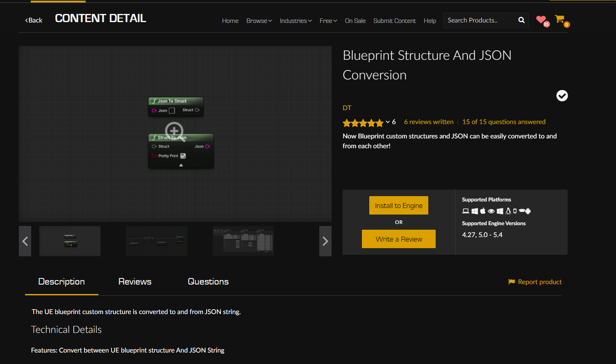Switch to the Description tab
616x364 pixels.
61,282
